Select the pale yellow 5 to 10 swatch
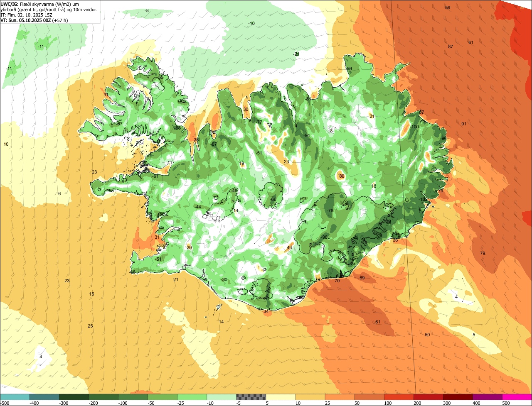The height and width of the screenshot is (406, 532). pos(281,397)
